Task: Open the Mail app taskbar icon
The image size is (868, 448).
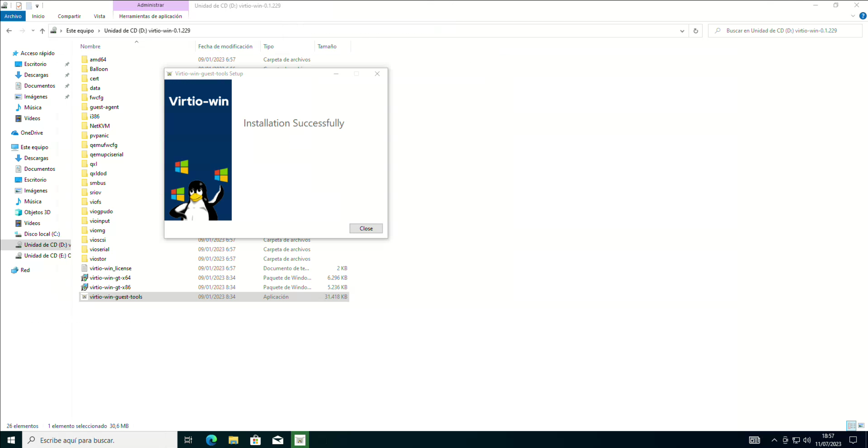Action: pos(278,440)
